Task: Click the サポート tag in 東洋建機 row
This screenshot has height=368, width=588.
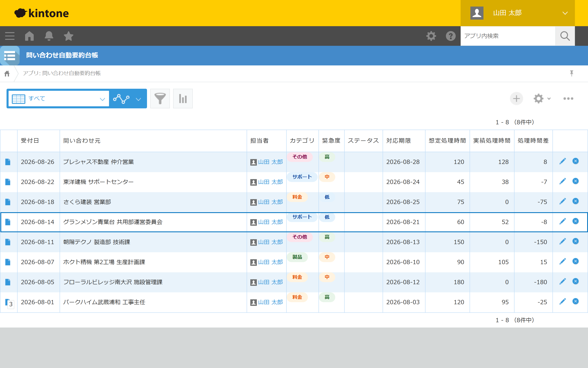Action: [302, 177]
